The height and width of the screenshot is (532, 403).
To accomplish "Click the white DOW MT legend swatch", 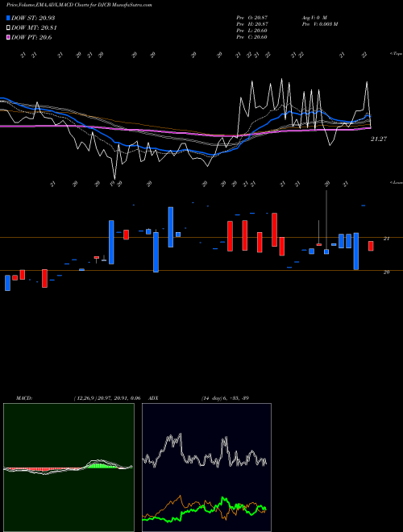I will tap(8, 28).
